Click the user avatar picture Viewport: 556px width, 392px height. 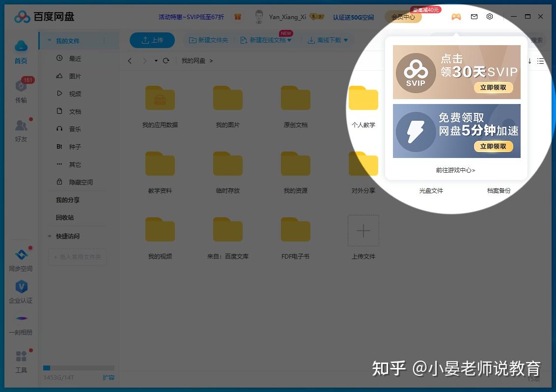259,17
